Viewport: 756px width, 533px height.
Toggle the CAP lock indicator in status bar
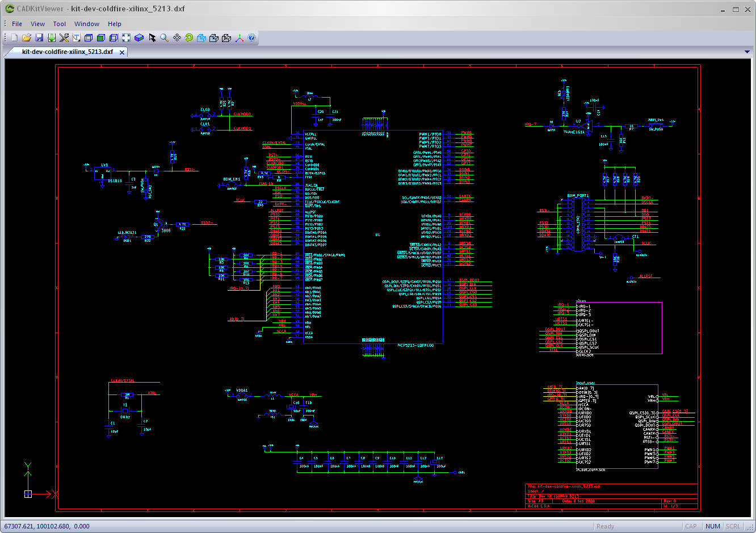691,526
